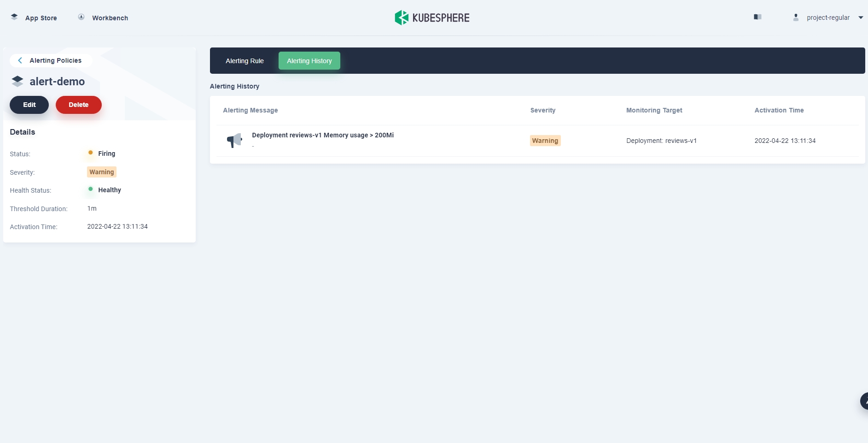Screen dimensions: 868x443
Task: Click the Workbench dashboard icon
Action: 81,17
